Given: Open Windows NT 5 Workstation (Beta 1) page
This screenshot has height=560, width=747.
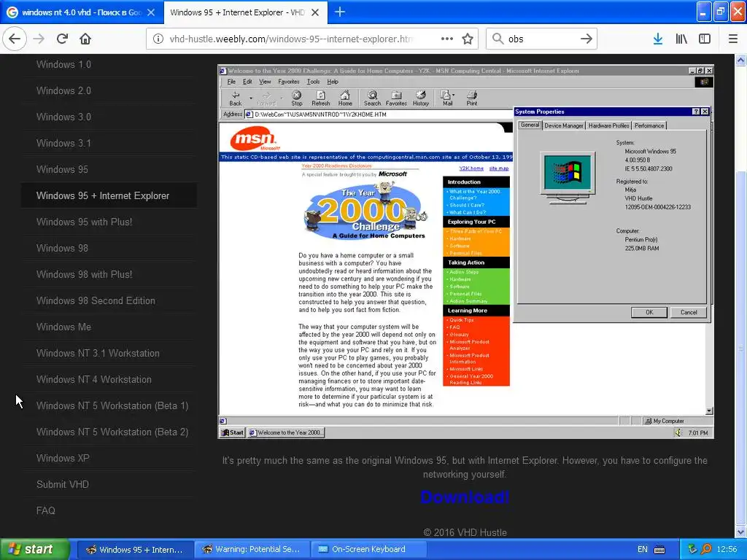Looking at the screenshot, I should click(x=112, y=405).
